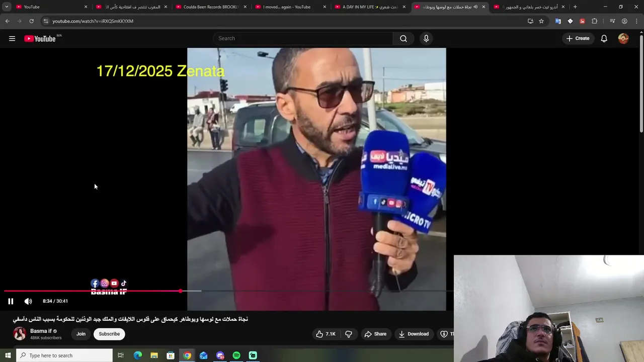Create new YouTube content

577,39
